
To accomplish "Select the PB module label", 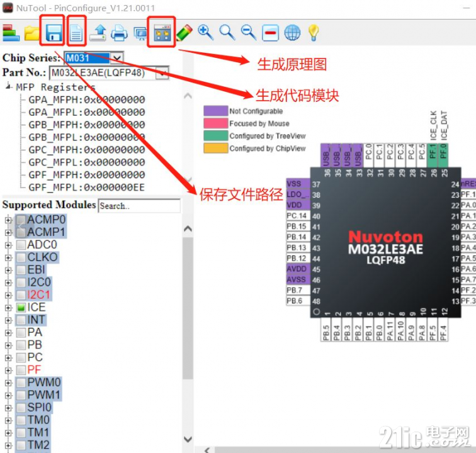I will [x=34, y=345].
